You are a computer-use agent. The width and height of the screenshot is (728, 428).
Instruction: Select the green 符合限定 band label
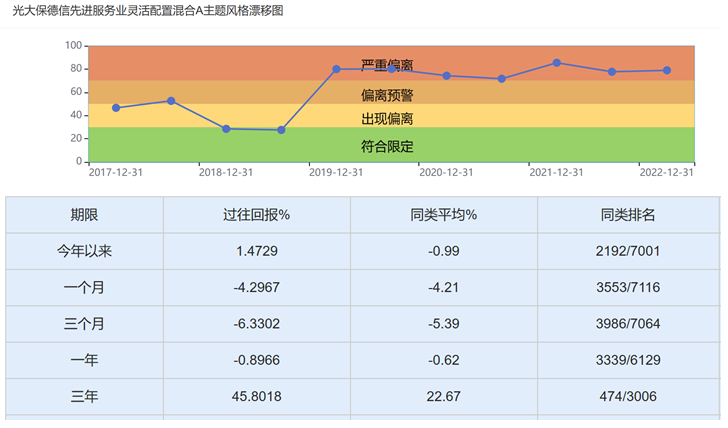(x=387, y=146)
